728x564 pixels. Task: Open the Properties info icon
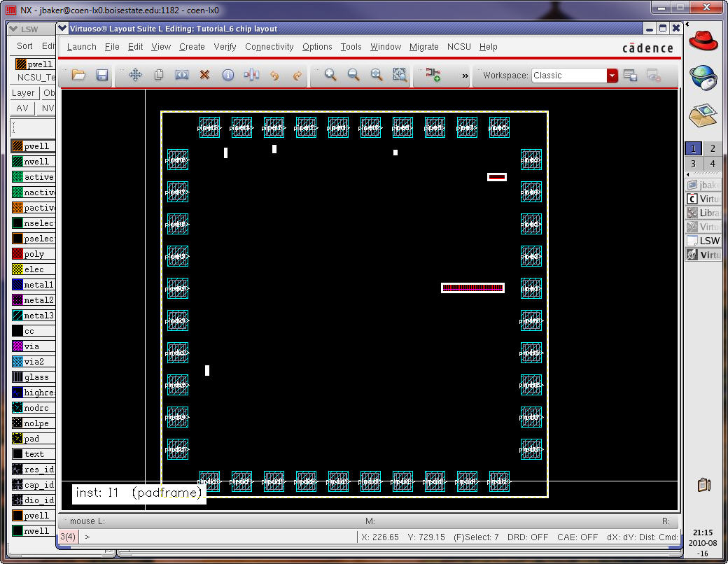228,75
